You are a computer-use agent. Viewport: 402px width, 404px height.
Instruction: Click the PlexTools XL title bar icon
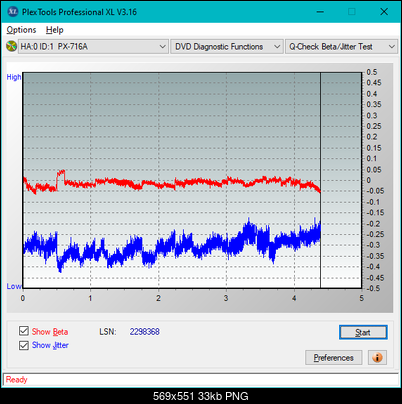(13, 12)
